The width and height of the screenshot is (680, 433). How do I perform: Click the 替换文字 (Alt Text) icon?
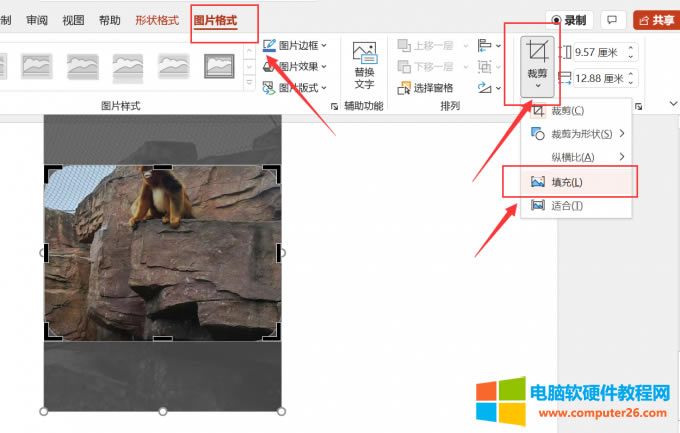364,65
